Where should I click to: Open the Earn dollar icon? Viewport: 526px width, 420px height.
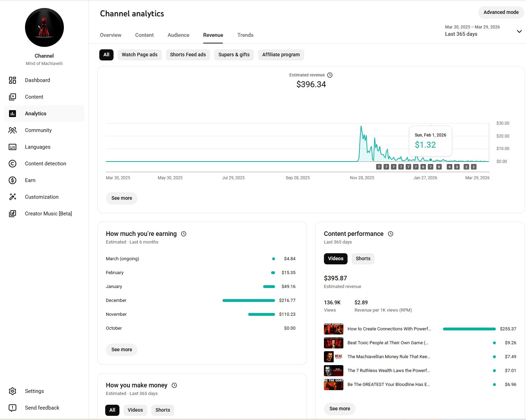coord(12,180)
